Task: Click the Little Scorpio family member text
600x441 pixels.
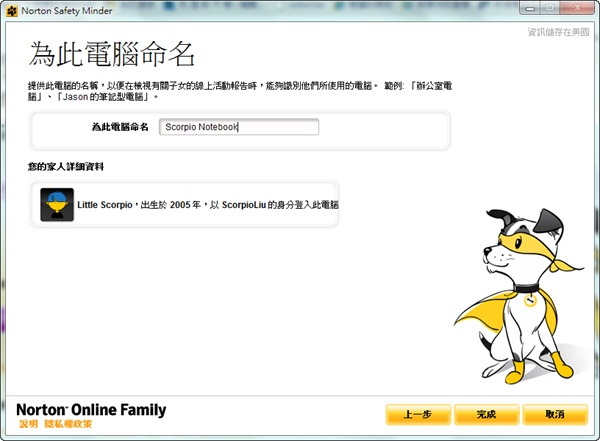Action: click(x=208, y=205)
